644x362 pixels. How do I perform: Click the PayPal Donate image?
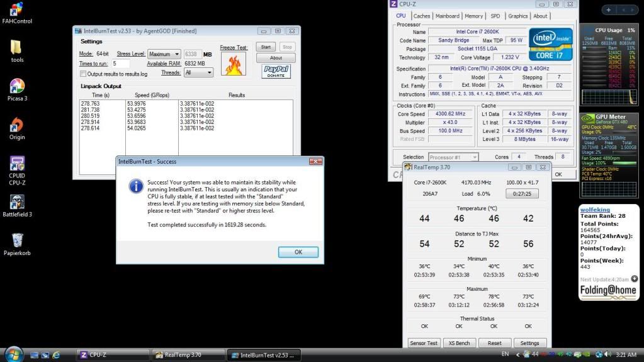pos(276,72)
